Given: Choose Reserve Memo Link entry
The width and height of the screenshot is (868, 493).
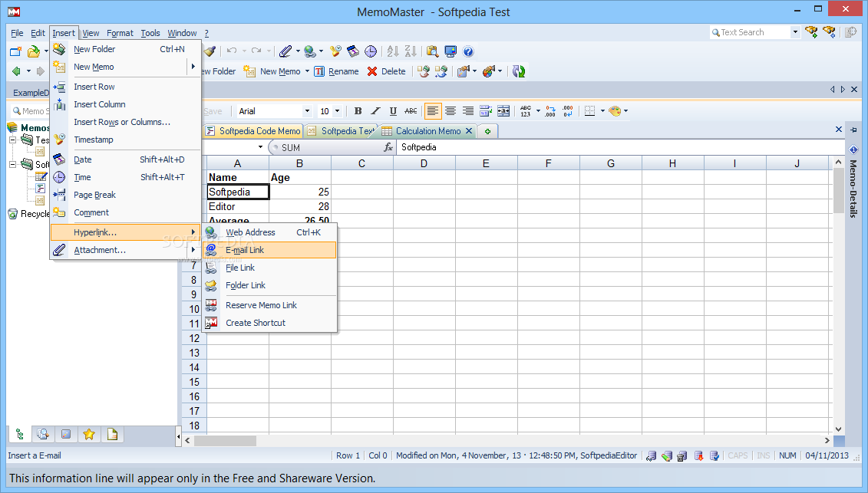Looking at the screenshot, I should (269, 305).
